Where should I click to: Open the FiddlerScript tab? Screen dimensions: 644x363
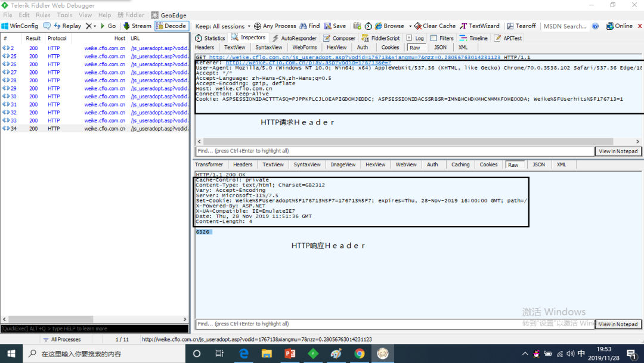380,38
